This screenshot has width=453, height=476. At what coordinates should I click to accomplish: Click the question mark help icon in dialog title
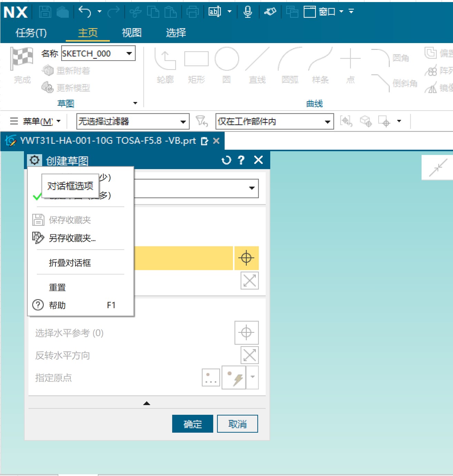[241, 160]
